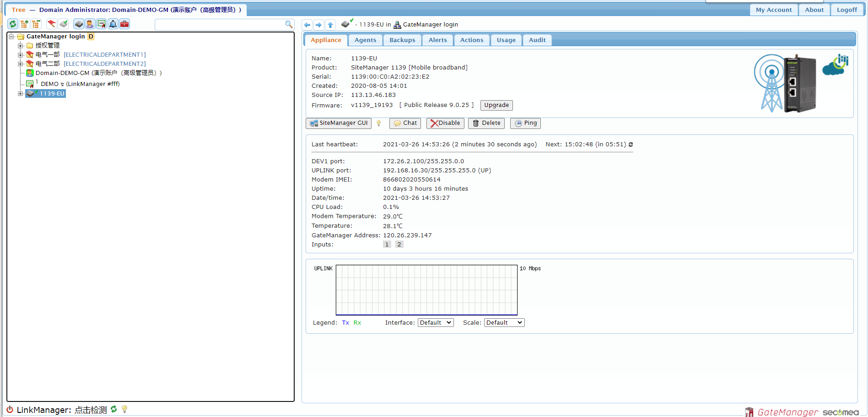Open the Agents tab

pos(365,40)
